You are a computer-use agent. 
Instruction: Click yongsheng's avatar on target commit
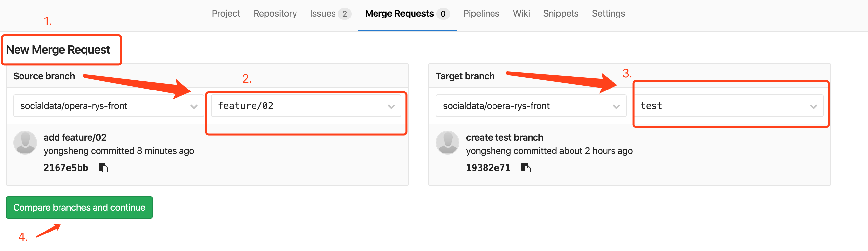[x=447, y=143]
